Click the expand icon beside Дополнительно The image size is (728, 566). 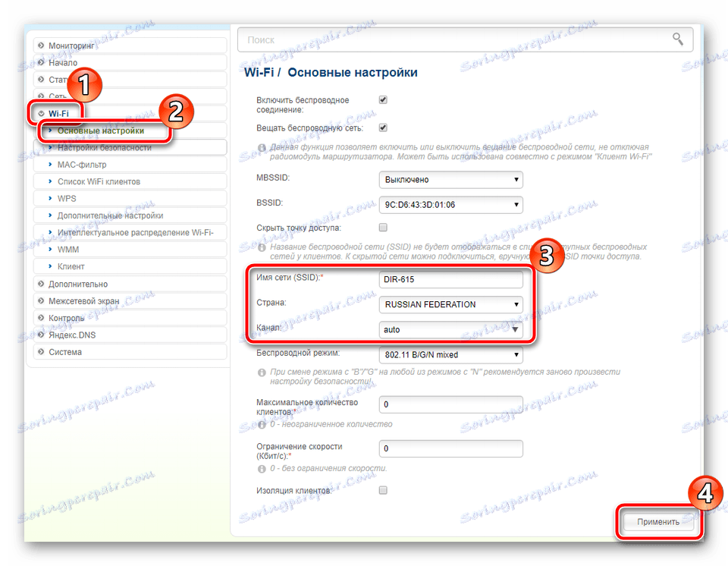41,284
